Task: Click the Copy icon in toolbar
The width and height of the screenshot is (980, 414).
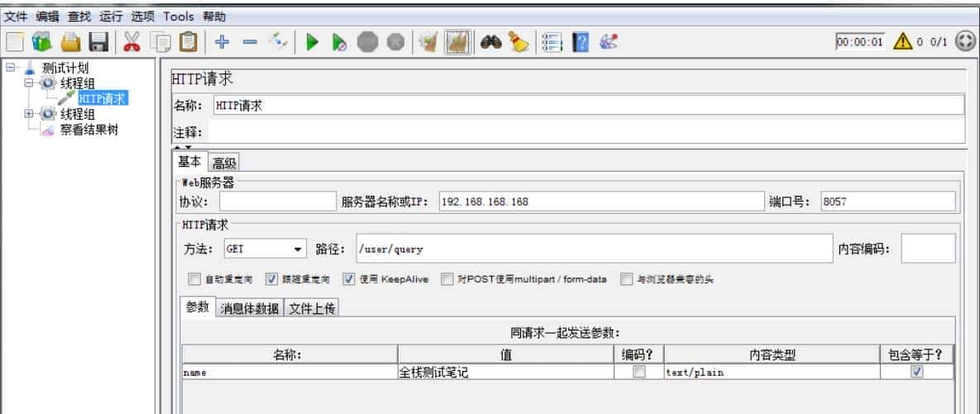Action: click(x=161, y=42)
